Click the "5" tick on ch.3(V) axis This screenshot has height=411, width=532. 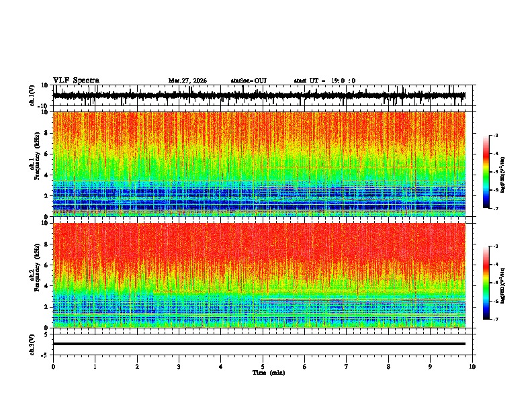point(46,334)
